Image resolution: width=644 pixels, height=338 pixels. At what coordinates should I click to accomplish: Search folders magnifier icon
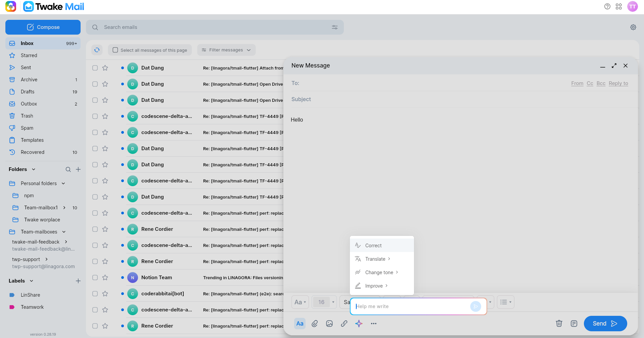[x=68, y=169]
